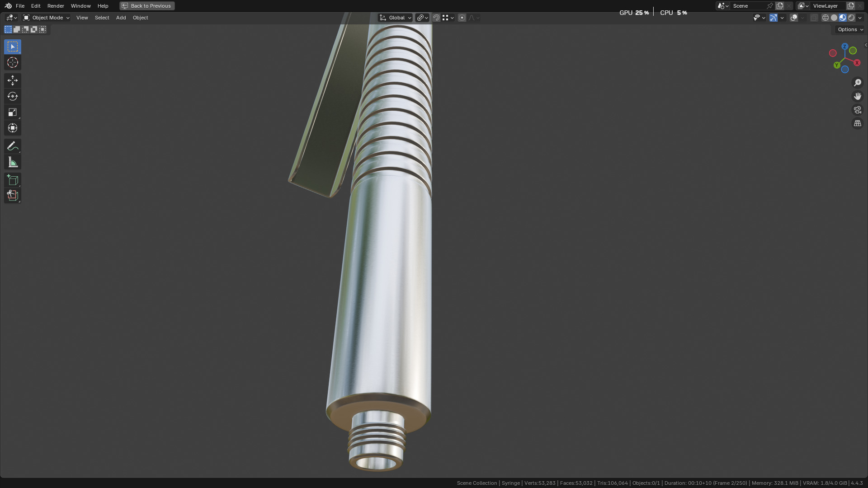This screenshot has height=488, width=868.
Task: Set selection mode to new selection
Action: click(x=8, y=29)
